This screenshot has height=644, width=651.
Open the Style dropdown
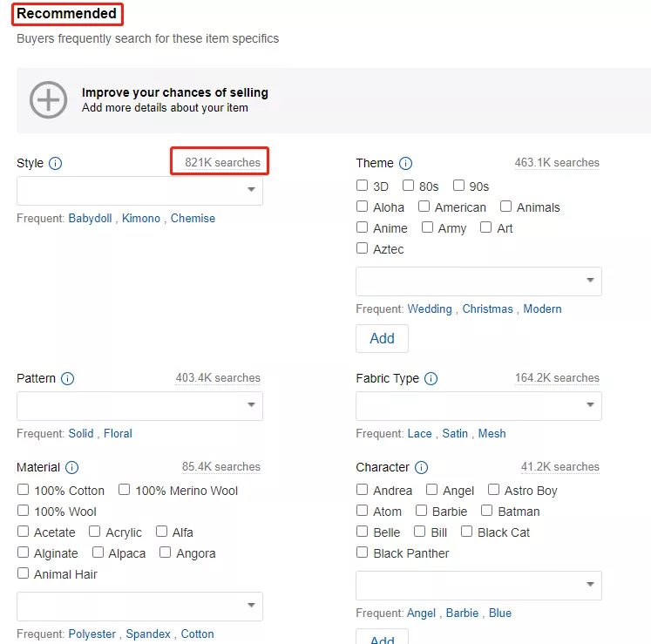[139, 191]
